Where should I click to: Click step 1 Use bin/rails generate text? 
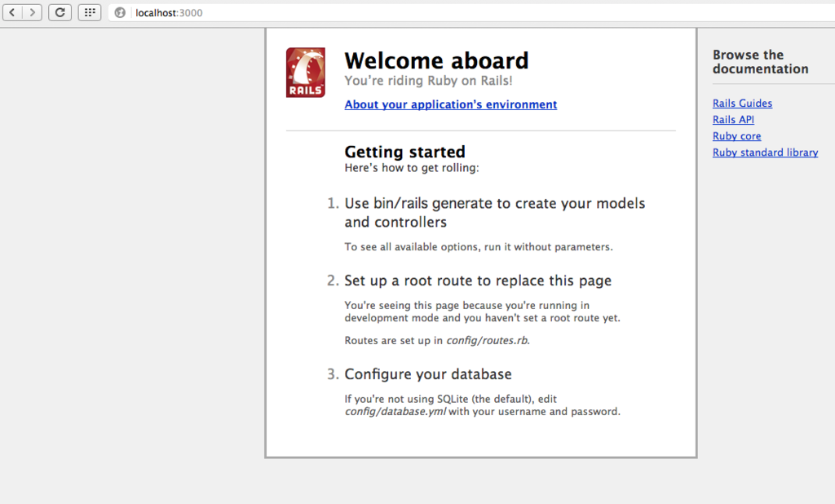click(495, 213)
